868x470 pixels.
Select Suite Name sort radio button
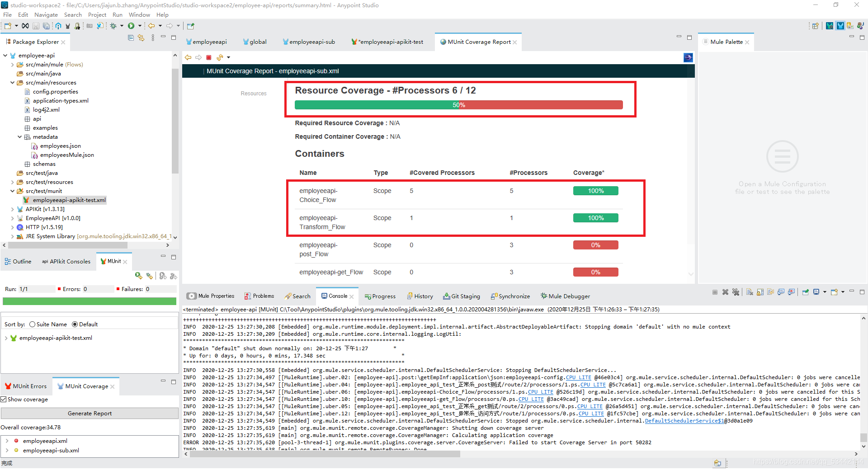pyautogui.click(x=32, y=324)
